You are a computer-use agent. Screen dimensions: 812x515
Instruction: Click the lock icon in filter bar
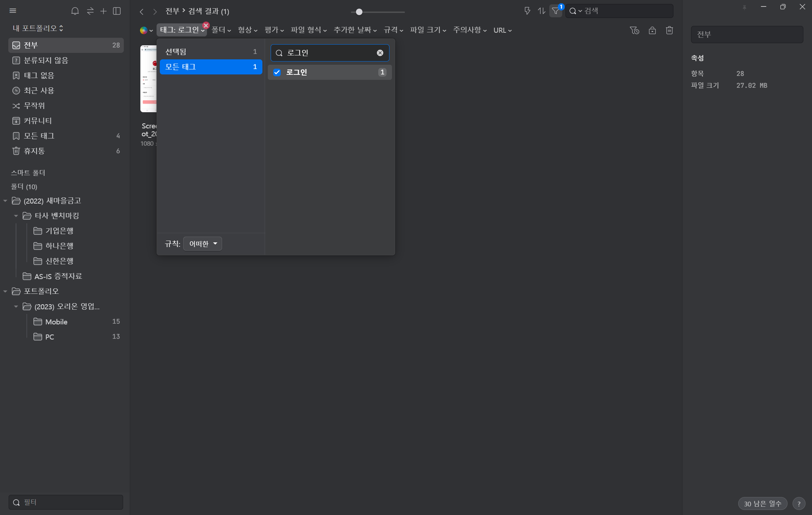coord(652,30)
